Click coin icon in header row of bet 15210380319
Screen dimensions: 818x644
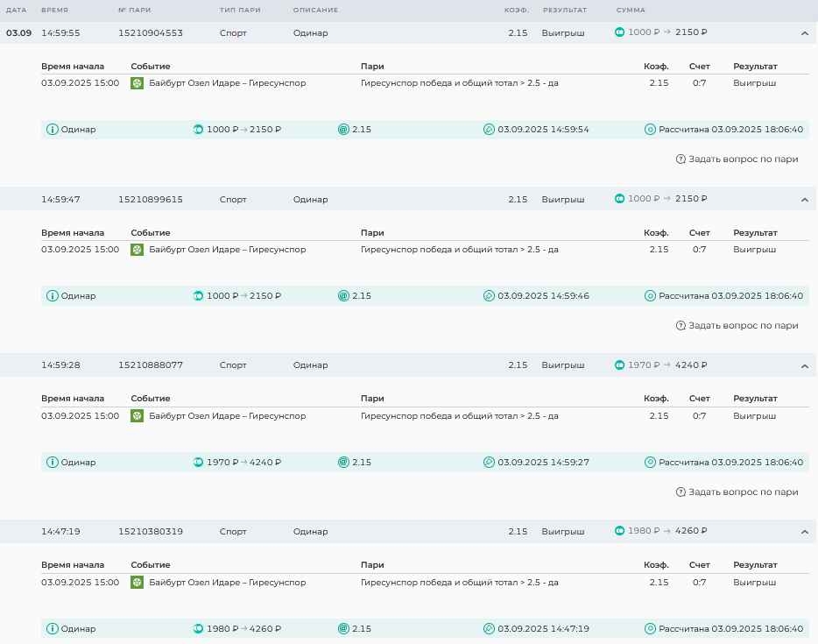(620, 531)
